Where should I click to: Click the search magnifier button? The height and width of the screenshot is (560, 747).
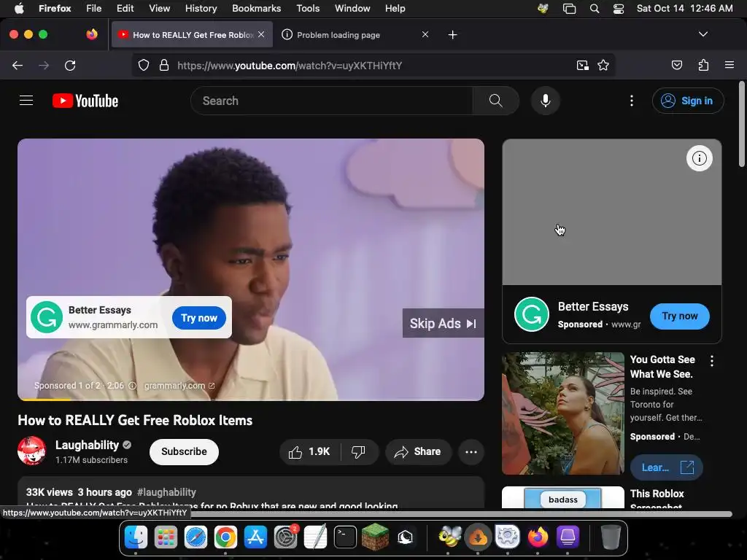(x=495, y=101)
